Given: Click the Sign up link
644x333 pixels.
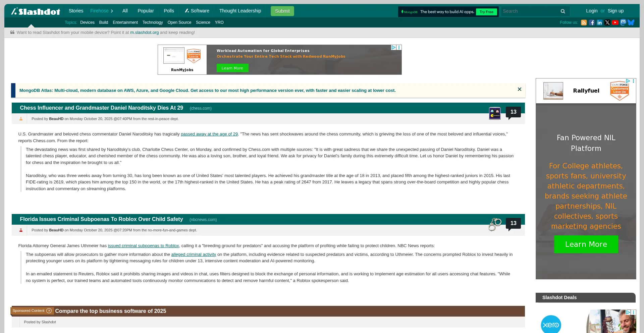Looking at the screenshot, I should (x=615, y=11).
